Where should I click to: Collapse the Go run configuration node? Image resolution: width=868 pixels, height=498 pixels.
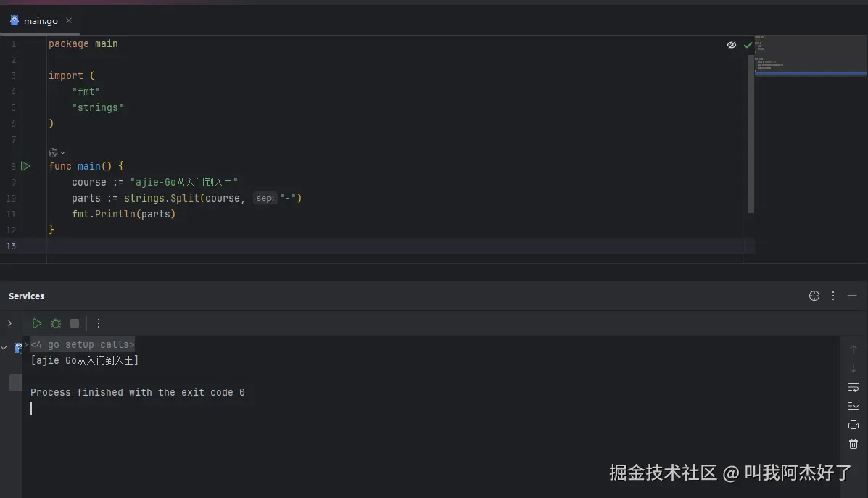tap(4, 348)
